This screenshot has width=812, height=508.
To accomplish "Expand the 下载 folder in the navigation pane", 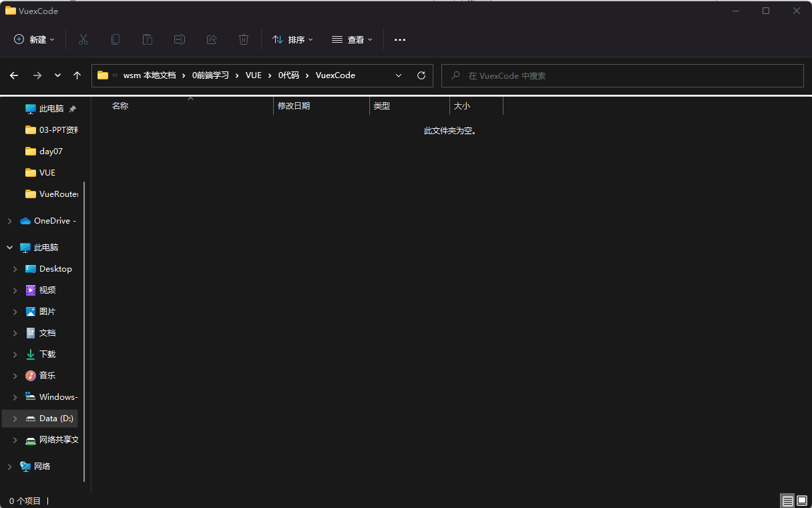I will tap(15, 354).
